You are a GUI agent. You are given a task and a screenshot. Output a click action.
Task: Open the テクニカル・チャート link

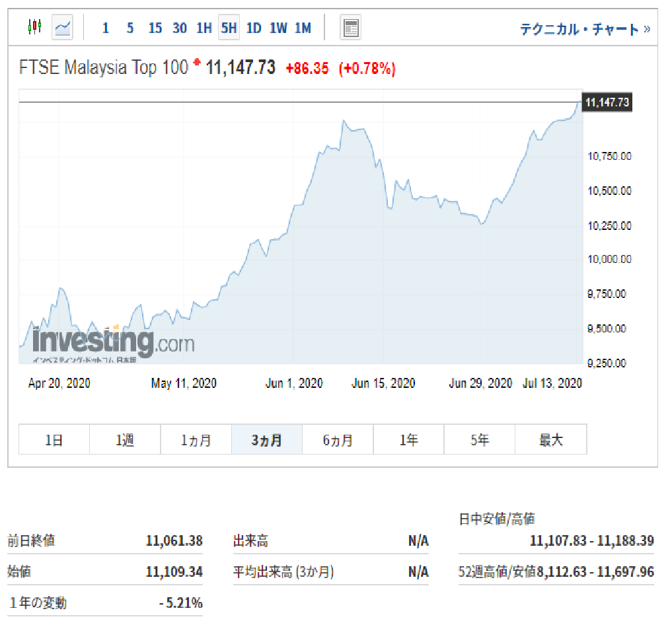click(x=585, y=29)
